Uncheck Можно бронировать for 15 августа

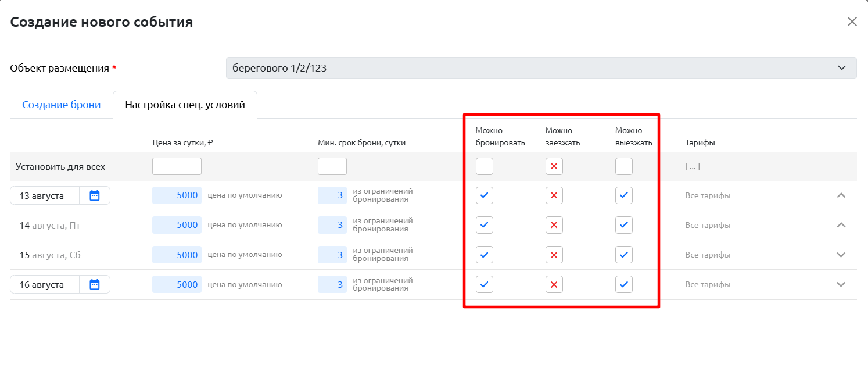(x=485, y=255)
